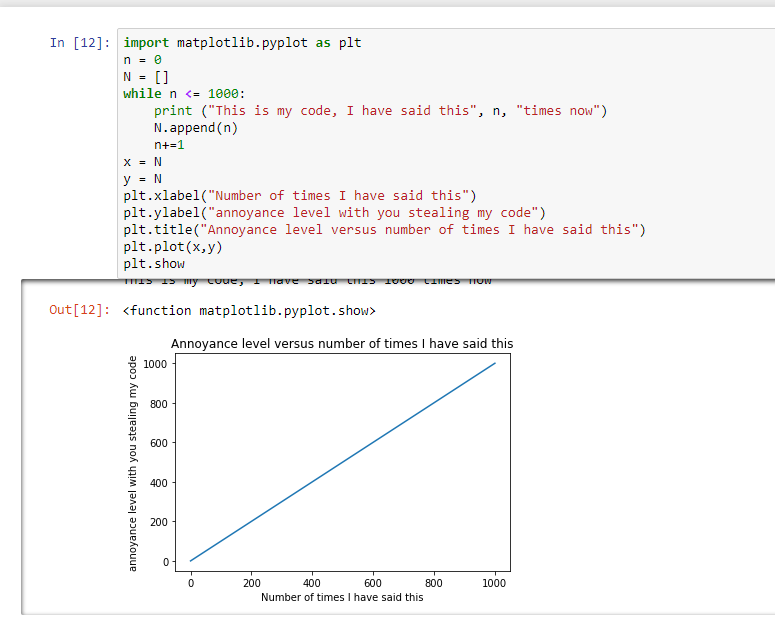Click the 'while n <= 1000:' line
This screenshot has width=775, height=621.
click(x=184, y=94)
